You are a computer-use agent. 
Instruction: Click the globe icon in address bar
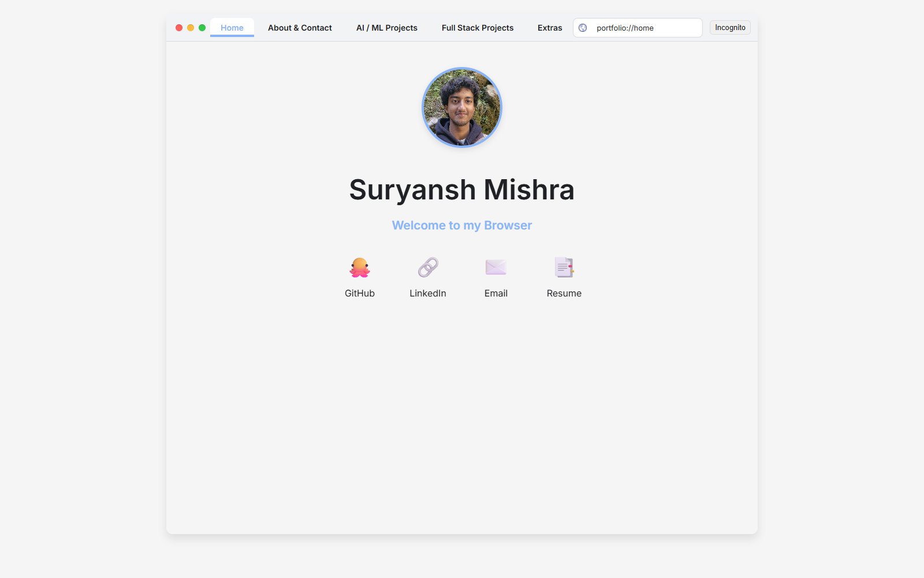click(583, 28)
